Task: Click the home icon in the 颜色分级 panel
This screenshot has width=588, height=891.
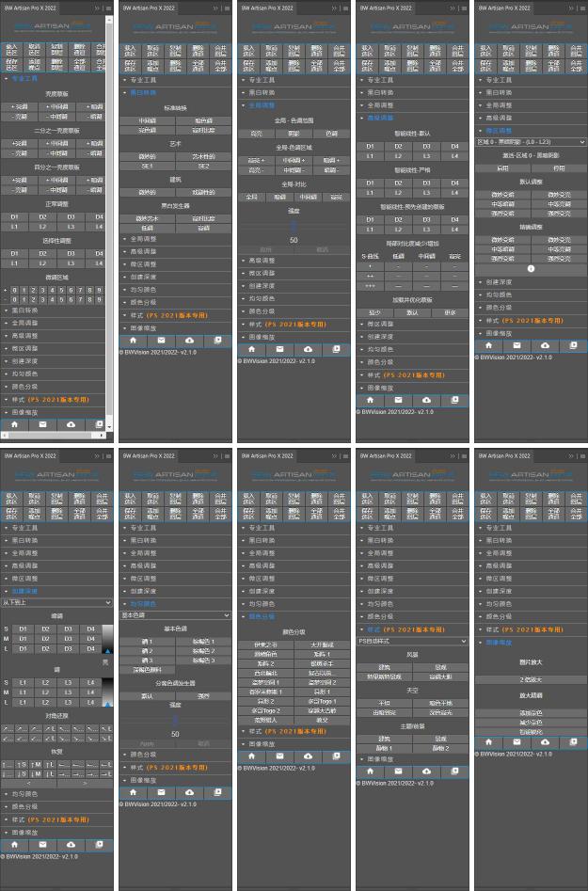Action: coord(251,756)
